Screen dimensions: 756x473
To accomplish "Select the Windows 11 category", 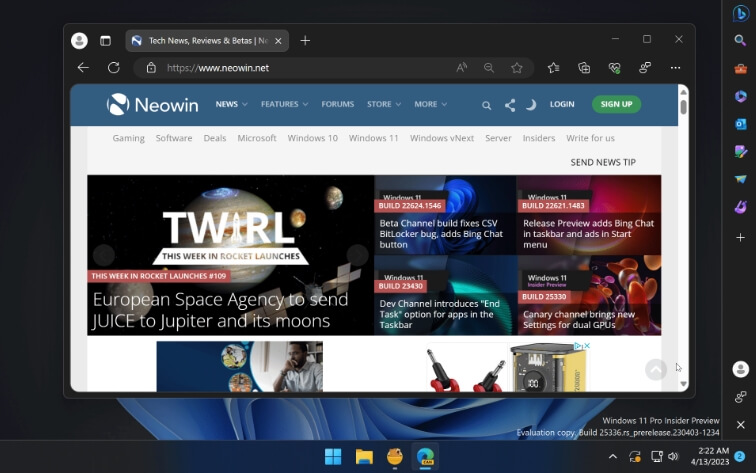I will pos(374,138).
